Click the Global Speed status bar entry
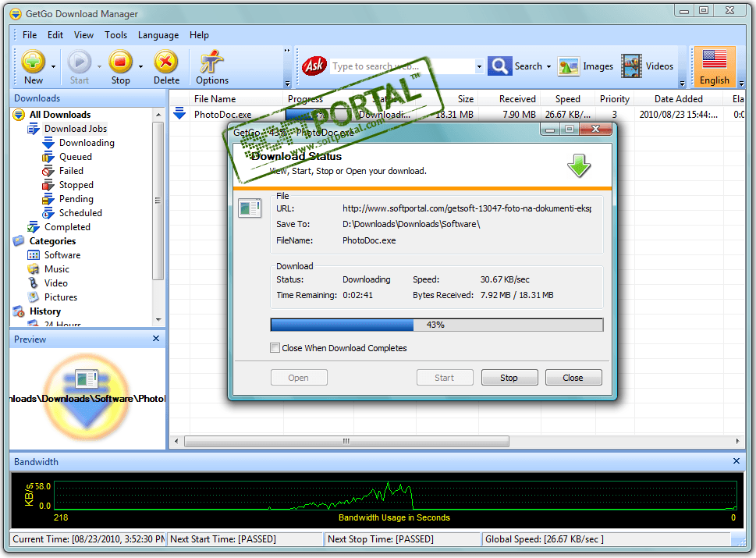 click(x=606, y=539)
